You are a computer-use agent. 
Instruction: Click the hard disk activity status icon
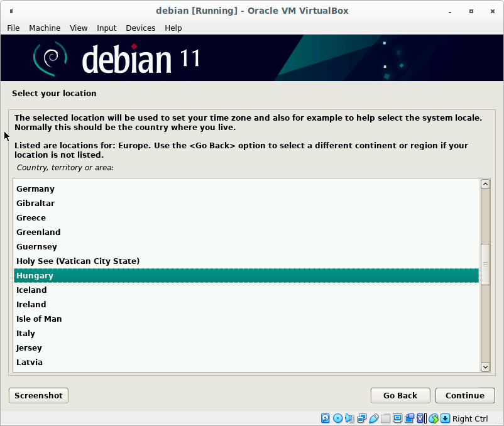pyautogui.click(x=326, y=418)
